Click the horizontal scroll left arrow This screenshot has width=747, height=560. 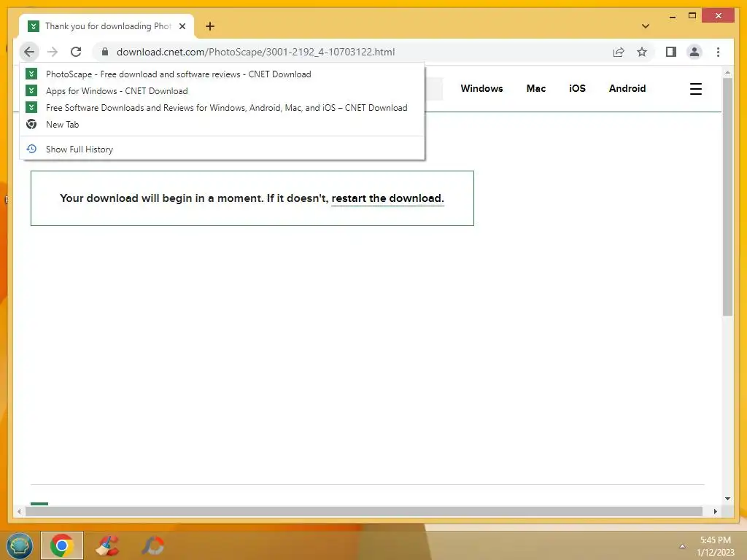[x=19, y=511]
